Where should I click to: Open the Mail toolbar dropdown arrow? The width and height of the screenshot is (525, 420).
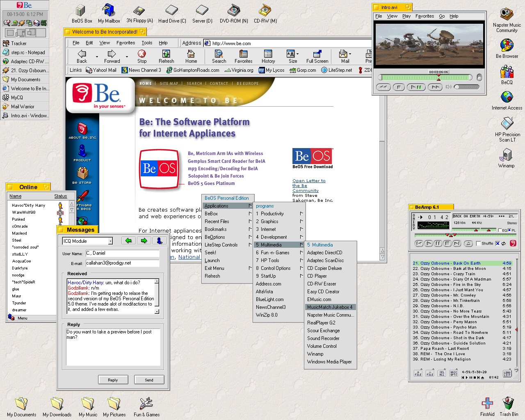pyautogui.click(x=350, y=54)
